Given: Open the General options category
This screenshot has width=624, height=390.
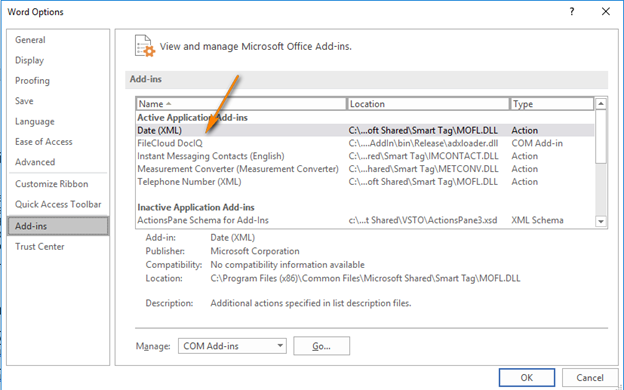Looking at the screenshot, I should click(30, 40).
